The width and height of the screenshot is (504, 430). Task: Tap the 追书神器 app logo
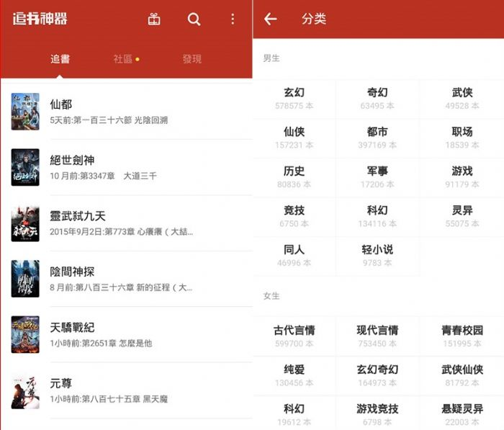40,19
